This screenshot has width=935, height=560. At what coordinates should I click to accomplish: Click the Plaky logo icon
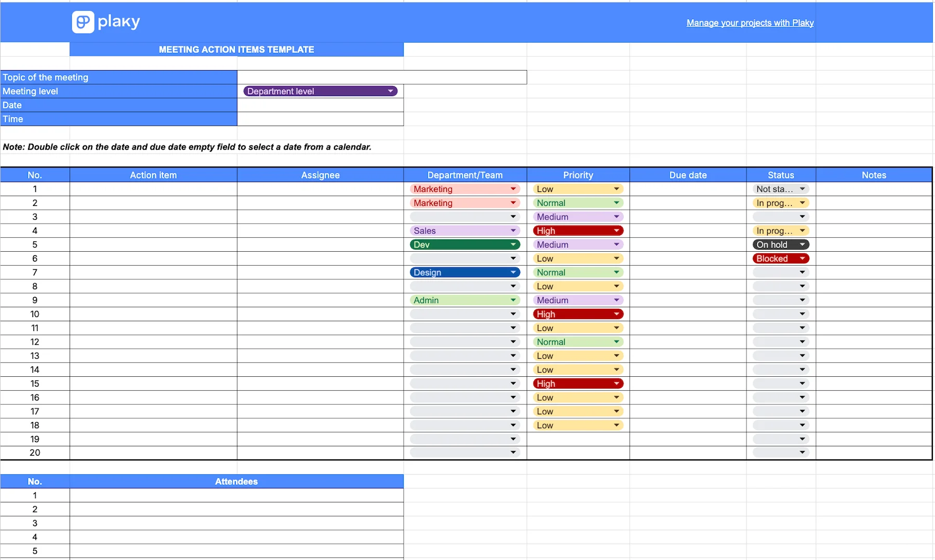pos(83,22)
